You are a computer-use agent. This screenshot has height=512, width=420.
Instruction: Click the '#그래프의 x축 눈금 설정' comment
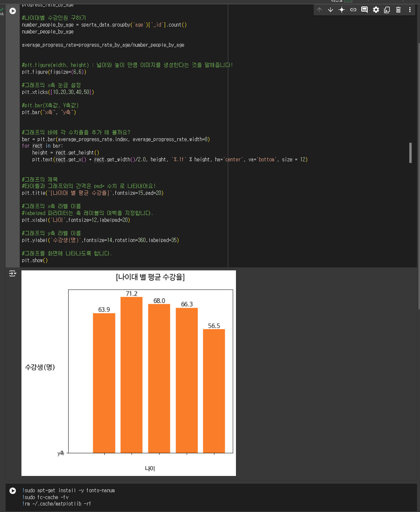pos(51,85)
